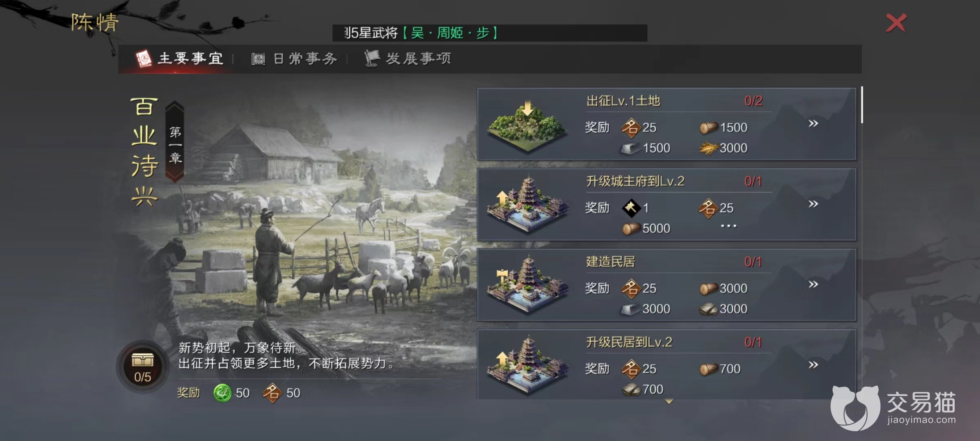Image resolution: width=980 pixels, height=441 pixels.
Task: Click the building icon for 升级民居到Lv.2
Action: coord(527,366)
